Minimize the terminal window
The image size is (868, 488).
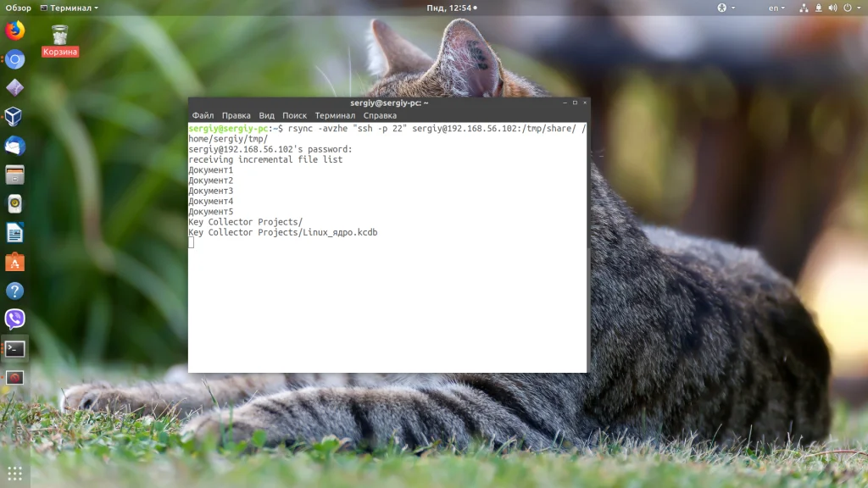tap(565, 103)
